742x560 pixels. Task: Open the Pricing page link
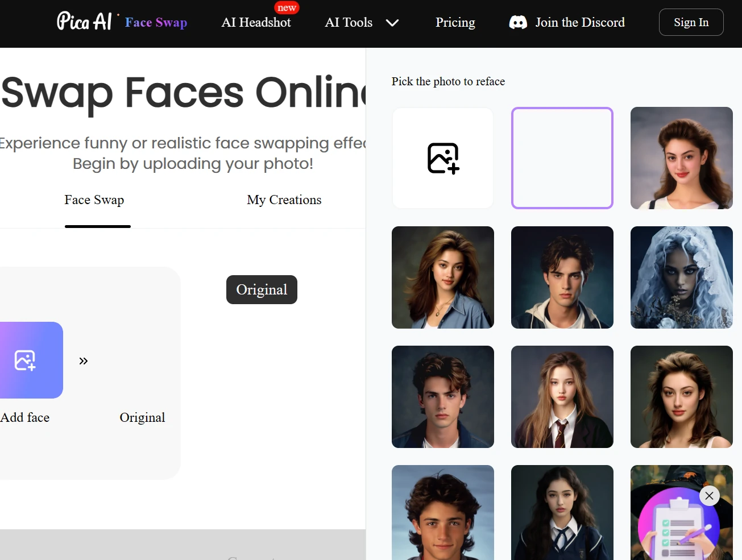(x=455, y=23)
